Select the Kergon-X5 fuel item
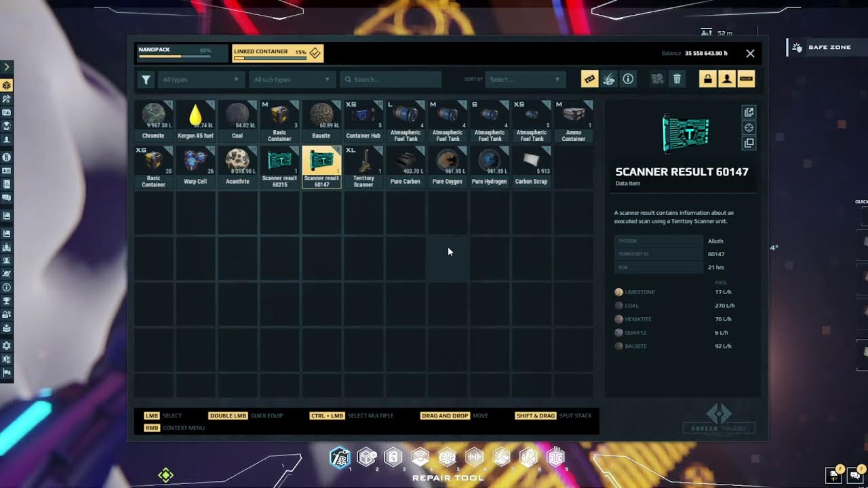 (x=195, y=121)
